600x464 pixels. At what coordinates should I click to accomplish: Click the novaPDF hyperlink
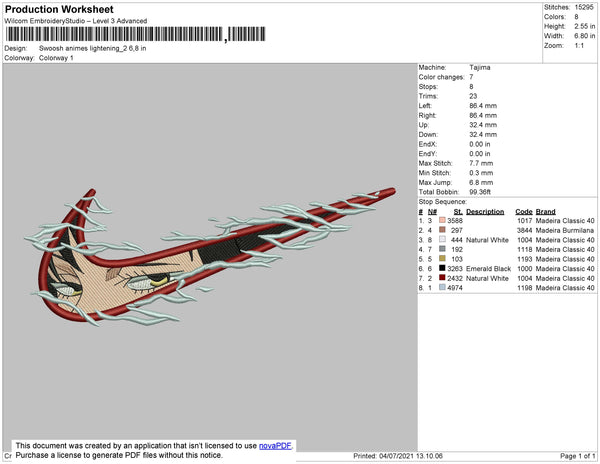click(x=275, y=446)
